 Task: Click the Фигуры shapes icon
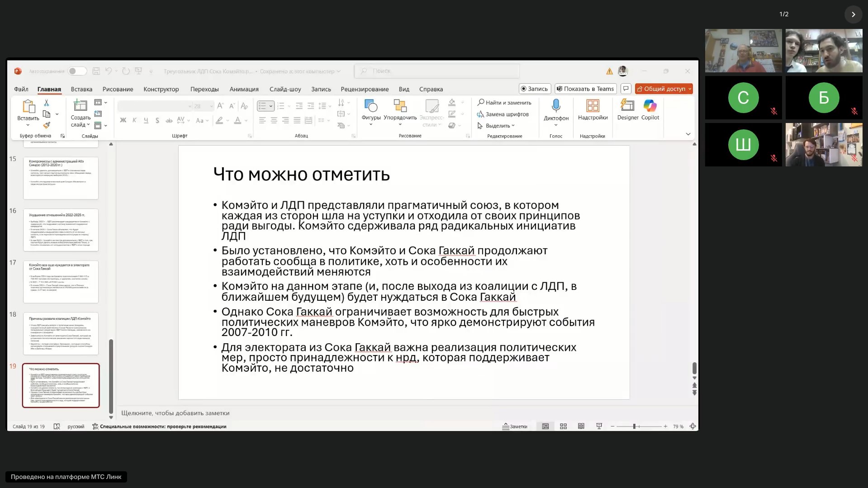point(371,106)
